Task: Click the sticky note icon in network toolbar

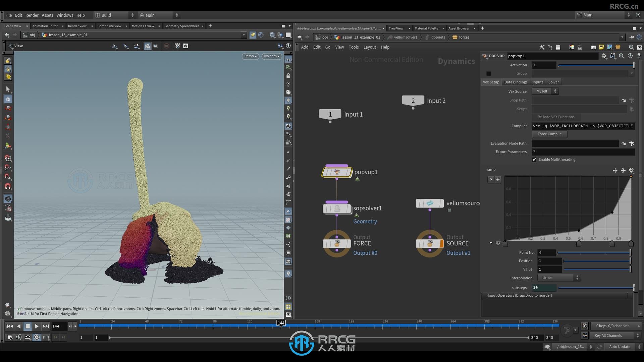Action: tap(601, 47)
